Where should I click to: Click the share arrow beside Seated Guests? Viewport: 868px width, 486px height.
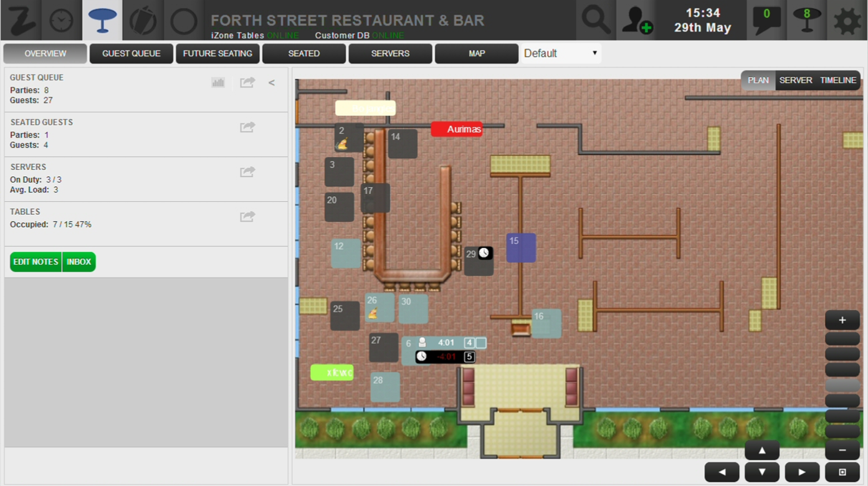[x=247, y=128]
